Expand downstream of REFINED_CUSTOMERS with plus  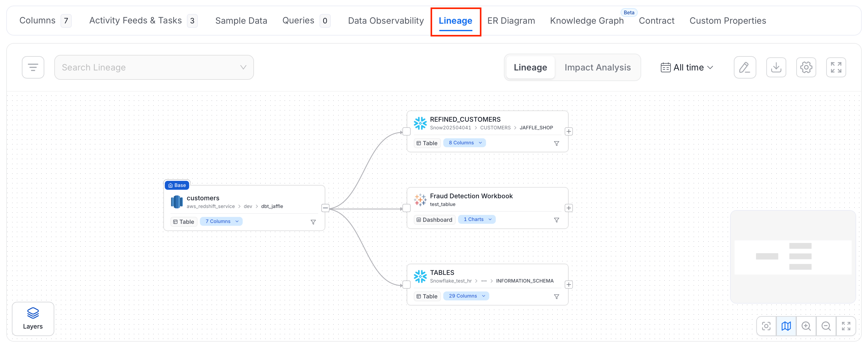[x=568, y=131]
